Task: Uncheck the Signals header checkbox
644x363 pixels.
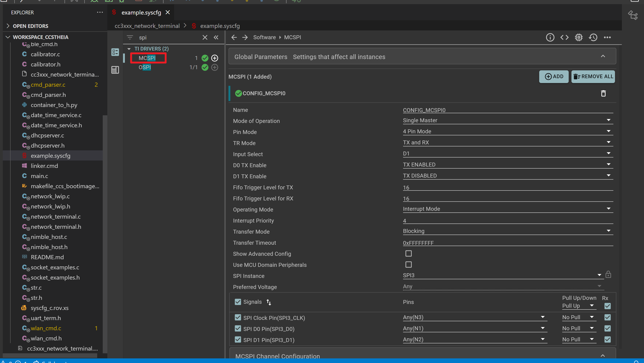Action: tap(238, 302)
